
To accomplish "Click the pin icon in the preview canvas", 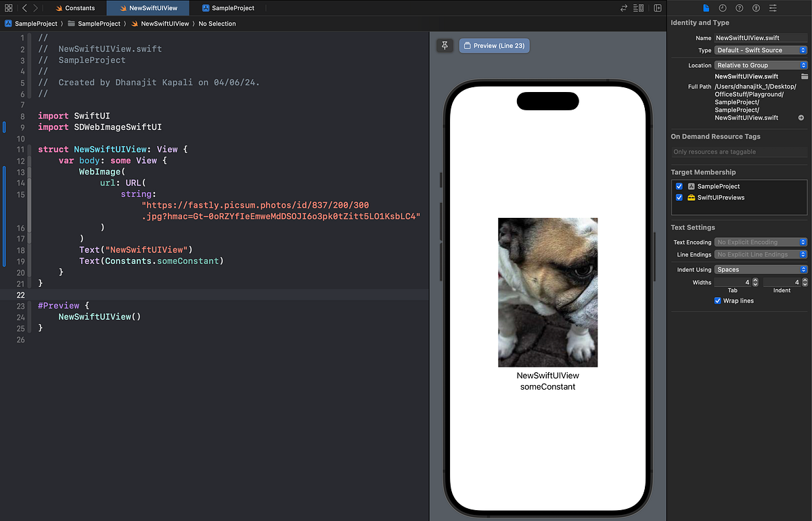I will (x=445, y=45).
